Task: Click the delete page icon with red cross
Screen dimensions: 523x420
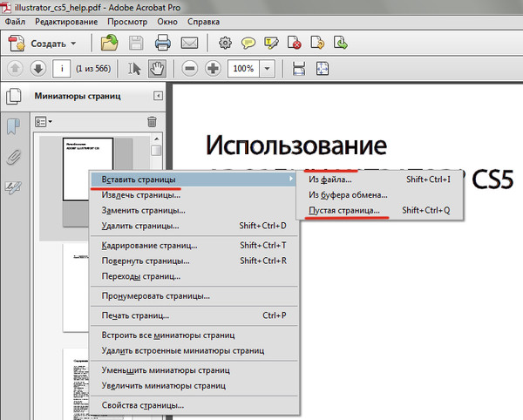Action: [295, 43]
